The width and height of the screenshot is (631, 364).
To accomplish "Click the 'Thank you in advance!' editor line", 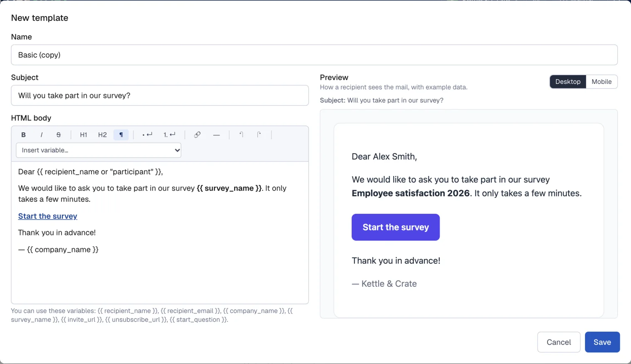I will coord(57,233).
